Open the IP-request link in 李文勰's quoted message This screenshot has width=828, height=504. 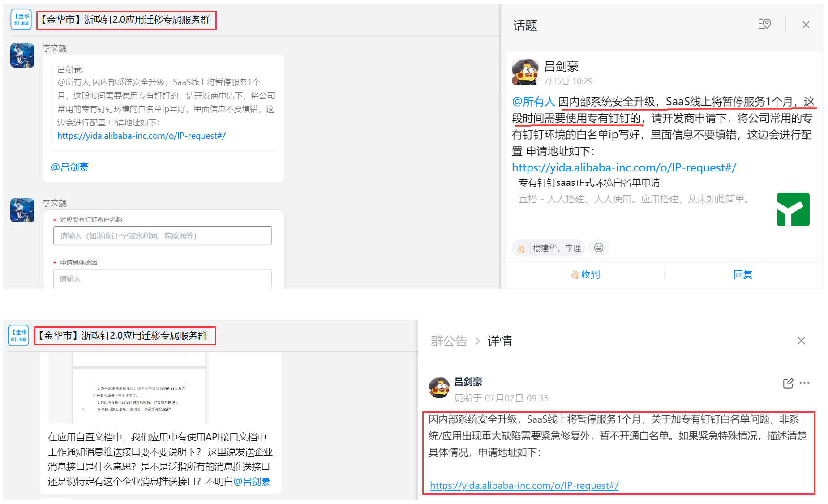click(142, 136)
